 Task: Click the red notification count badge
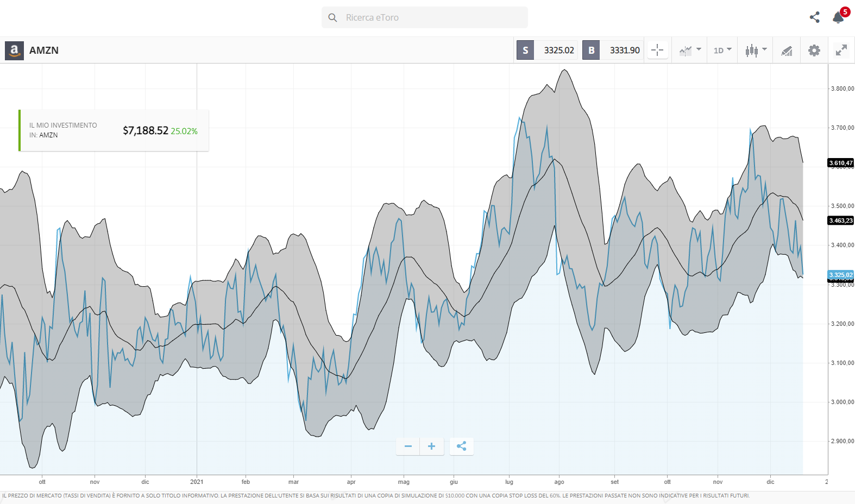point(845,12)
